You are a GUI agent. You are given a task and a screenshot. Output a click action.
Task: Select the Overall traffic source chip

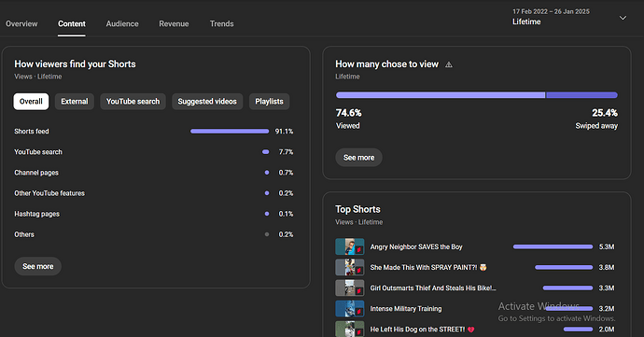coord(31,102)
